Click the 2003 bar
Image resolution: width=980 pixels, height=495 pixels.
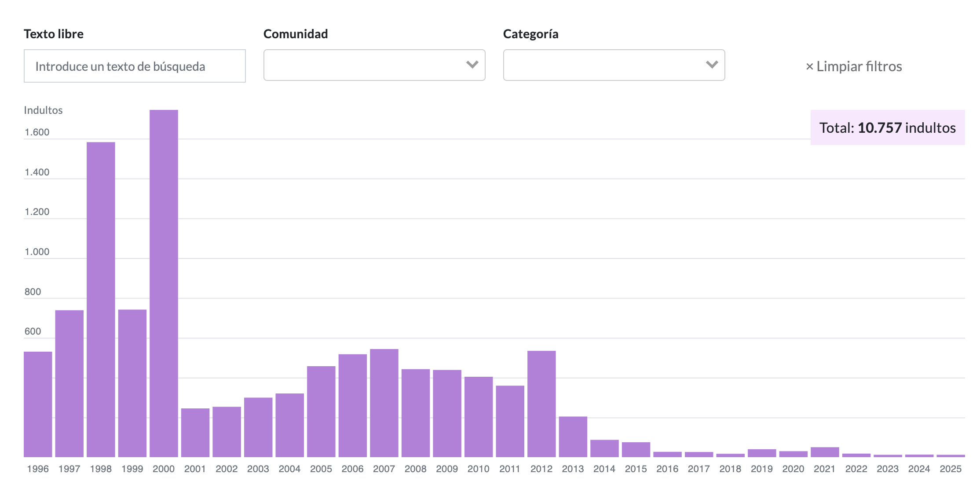coord(258,427)
